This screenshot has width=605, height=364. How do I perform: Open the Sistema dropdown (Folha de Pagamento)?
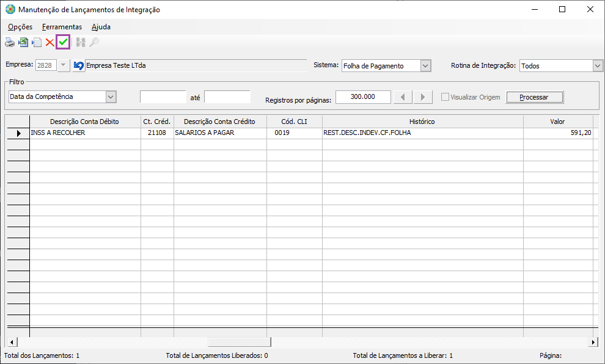click(425, 66)
